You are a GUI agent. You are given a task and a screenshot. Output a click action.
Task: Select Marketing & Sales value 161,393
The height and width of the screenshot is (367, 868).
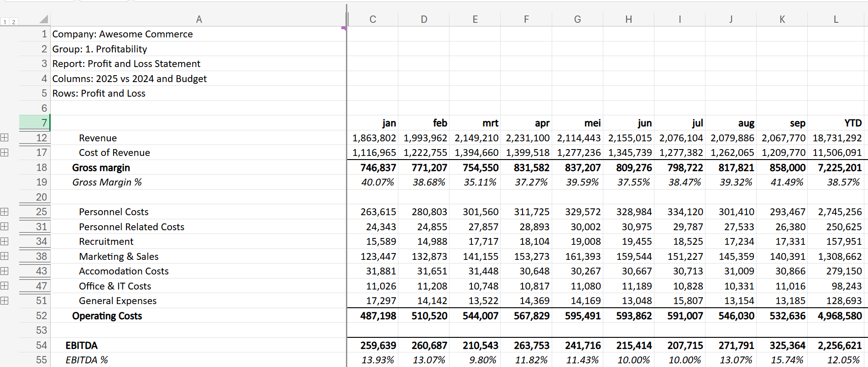(x=577, y=256)
